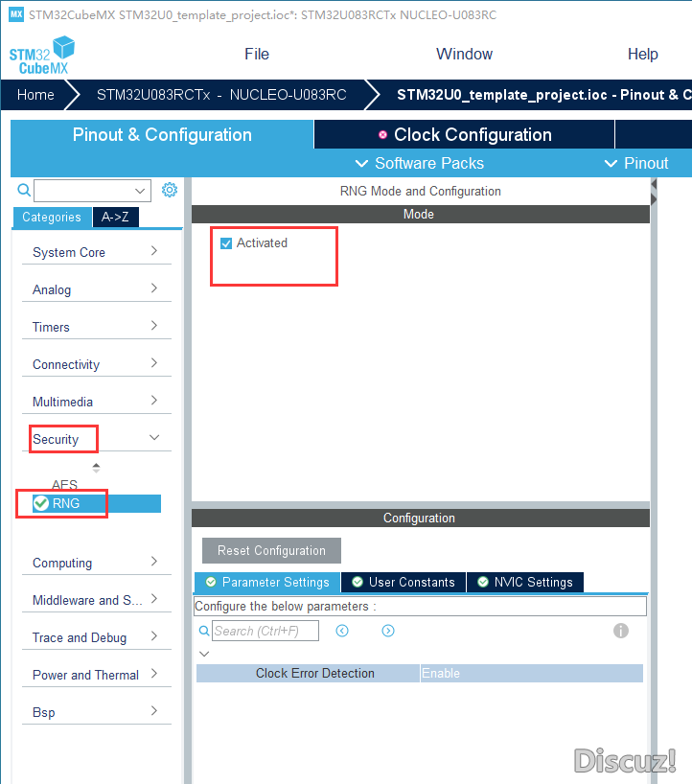Select the RNG peripheral item
This screenshot has width=692, height=784.
[x=97, y=503]
